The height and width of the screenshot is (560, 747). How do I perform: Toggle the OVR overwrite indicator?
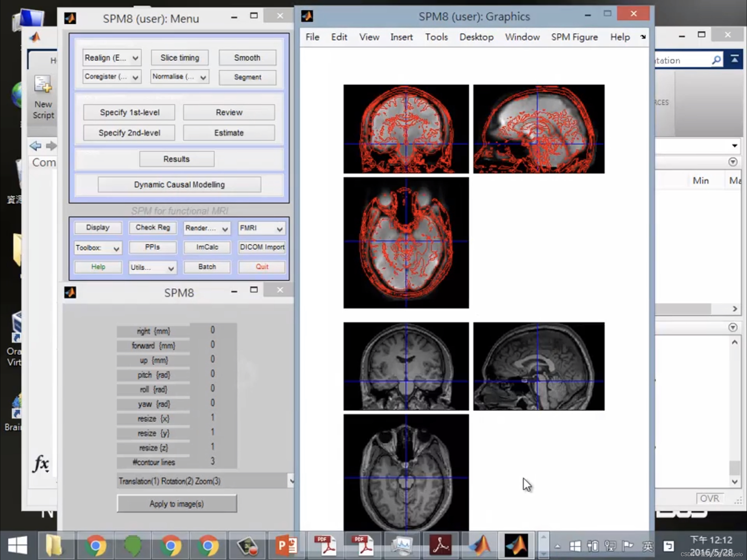710,498
